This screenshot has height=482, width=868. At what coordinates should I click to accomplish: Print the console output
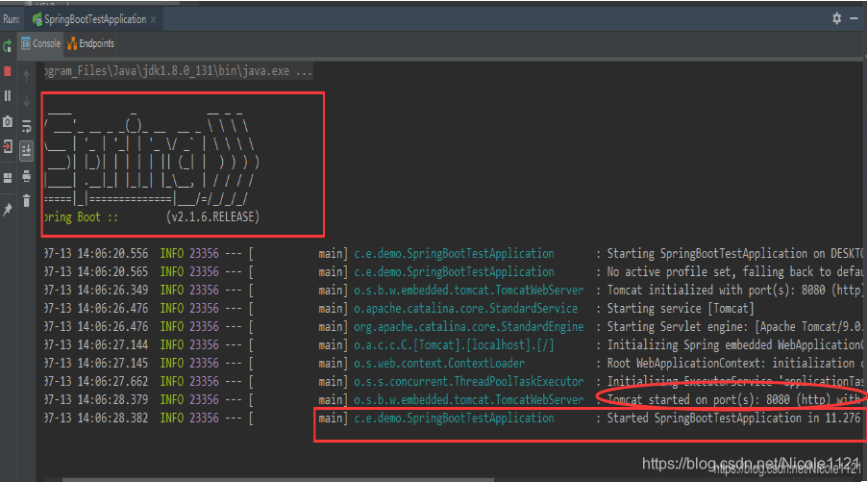point(26,176)
